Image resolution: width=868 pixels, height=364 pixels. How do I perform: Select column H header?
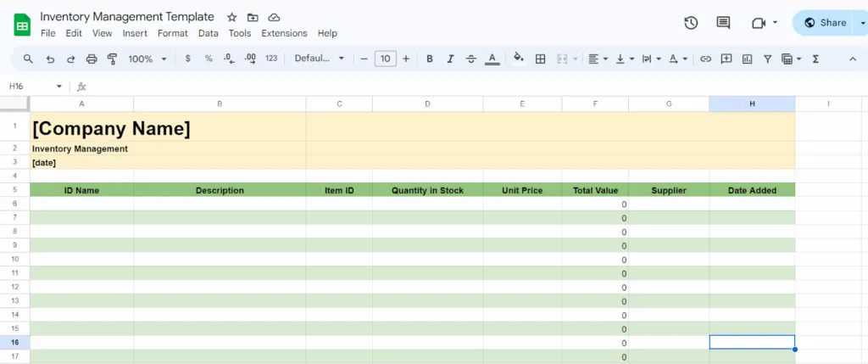752,104
